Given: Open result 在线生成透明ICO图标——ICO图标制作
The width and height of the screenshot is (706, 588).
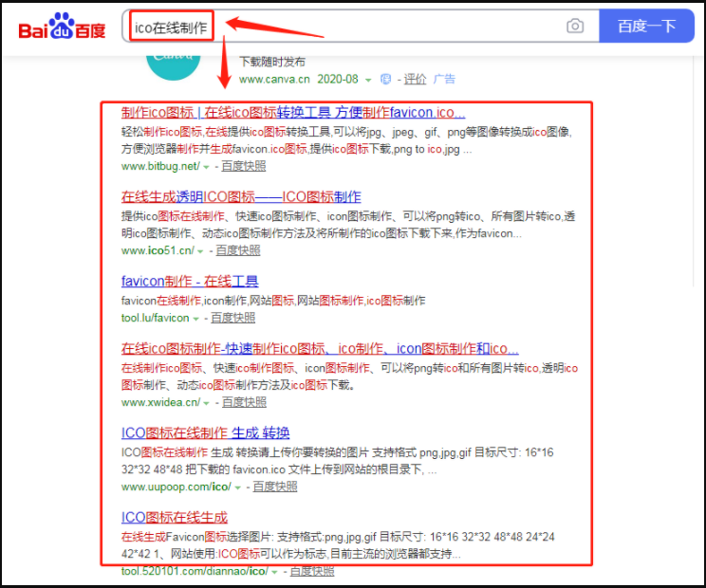Looking at the screenshot, I should pyautogui.click(x=241, y=196).
